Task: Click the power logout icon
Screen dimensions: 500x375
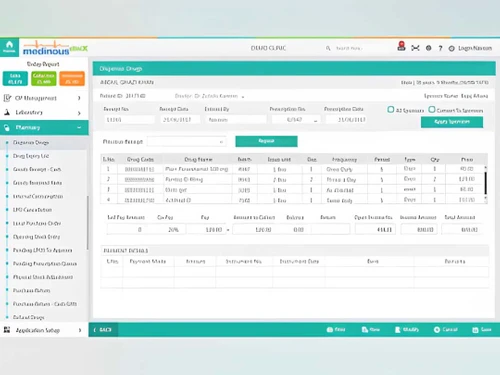Action: 451,48
